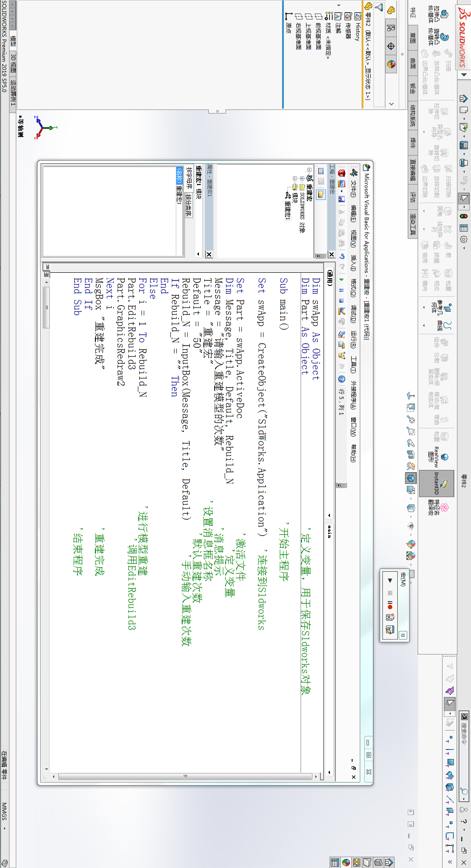
Task: Click Edit Macro icon in Macro toolbar
Action: (x=390, y=629)
